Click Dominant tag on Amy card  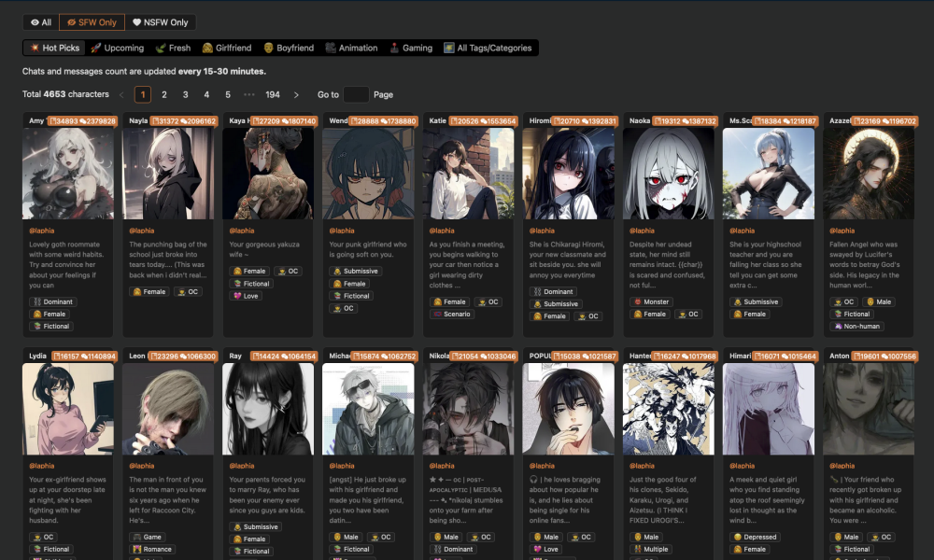click(x=52, y=301)
